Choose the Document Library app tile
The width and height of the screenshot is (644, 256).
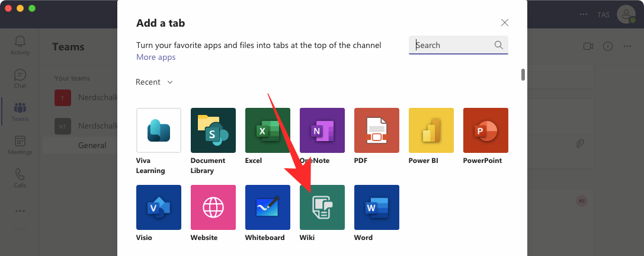click(x=213, y=130)
